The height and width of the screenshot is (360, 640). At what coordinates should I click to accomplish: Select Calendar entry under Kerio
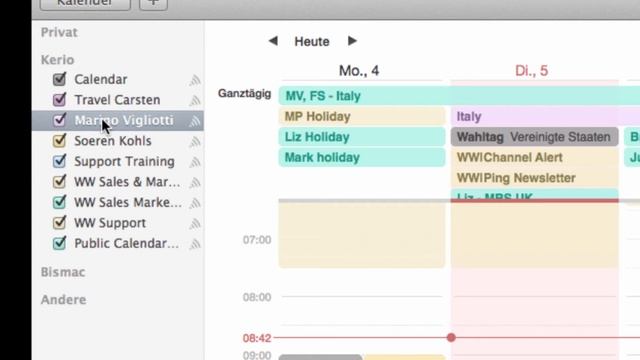tap(100, 79)
